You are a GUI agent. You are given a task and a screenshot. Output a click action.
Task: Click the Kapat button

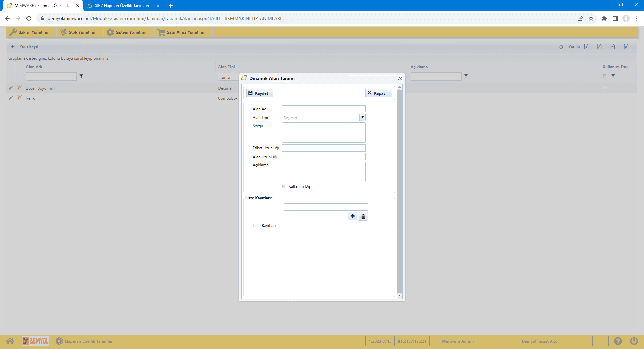[x=378, y=93]
